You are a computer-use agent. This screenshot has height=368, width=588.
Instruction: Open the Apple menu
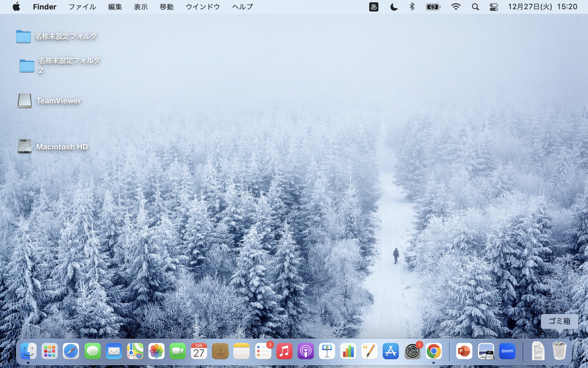16,7
